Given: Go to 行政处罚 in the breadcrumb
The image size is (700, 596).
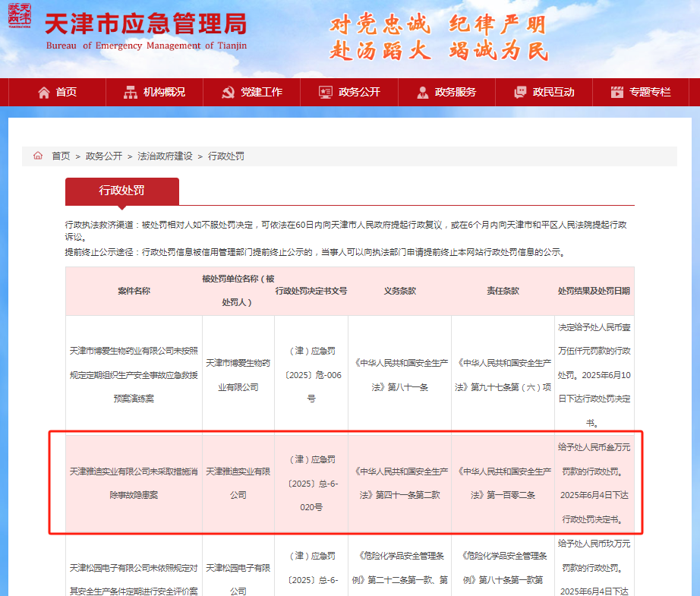Looking at the screenshot, I should (226, 156).
